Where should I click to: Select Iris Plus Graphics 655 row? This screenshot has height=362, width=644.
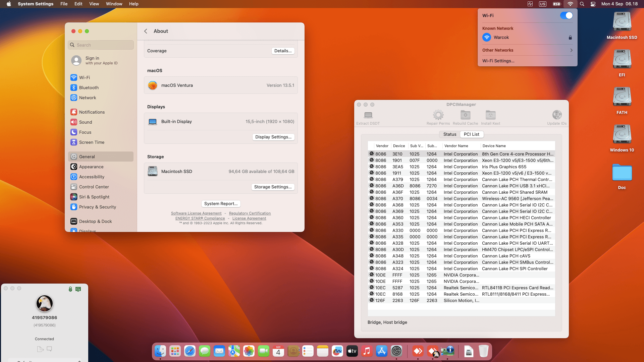pyautogui.click(x=461, y=167)
